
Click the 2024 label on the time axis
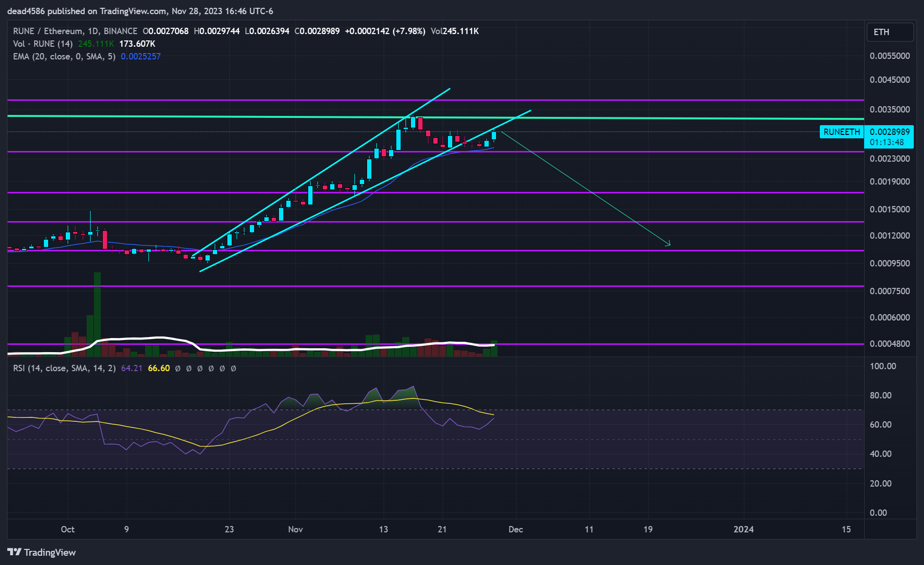pos(743,529)
